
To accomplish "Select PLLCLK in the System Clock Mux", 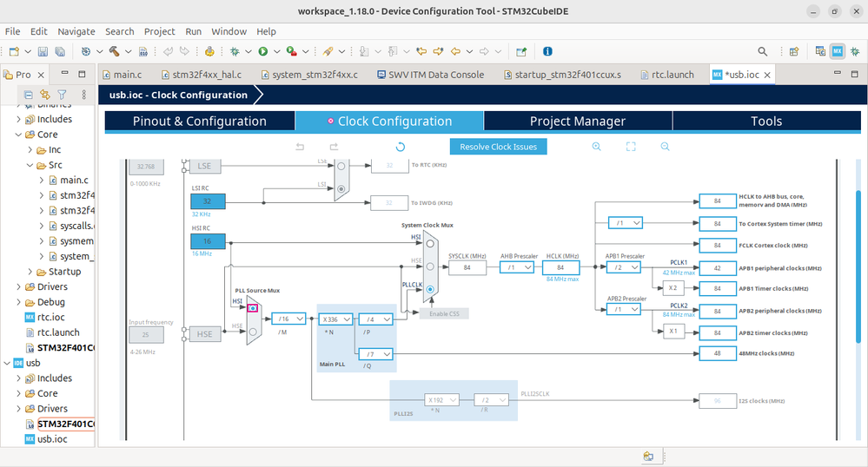I will [432, 290].
